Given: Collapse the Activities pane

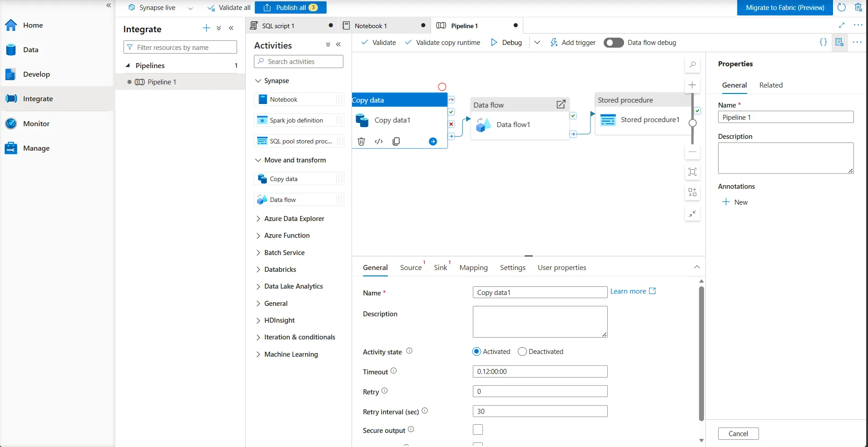Looking at the screenshot, I should [338, 44].
